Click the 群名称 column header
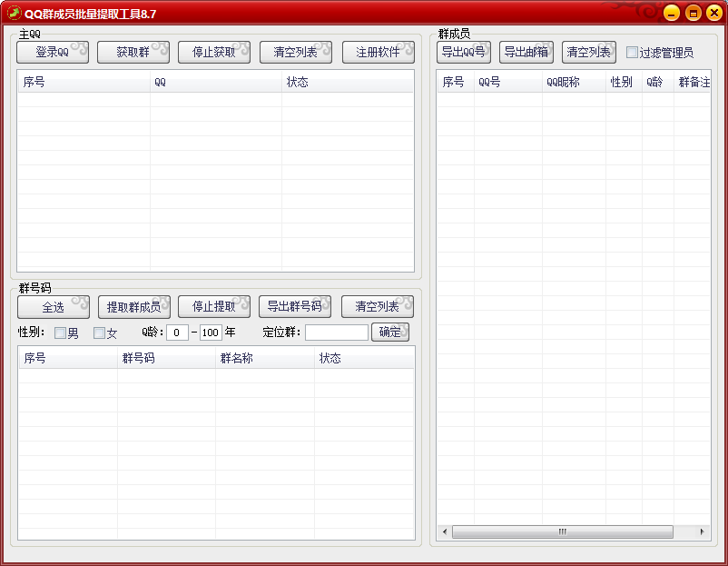 pyautogui.click(x=265, y=358)
